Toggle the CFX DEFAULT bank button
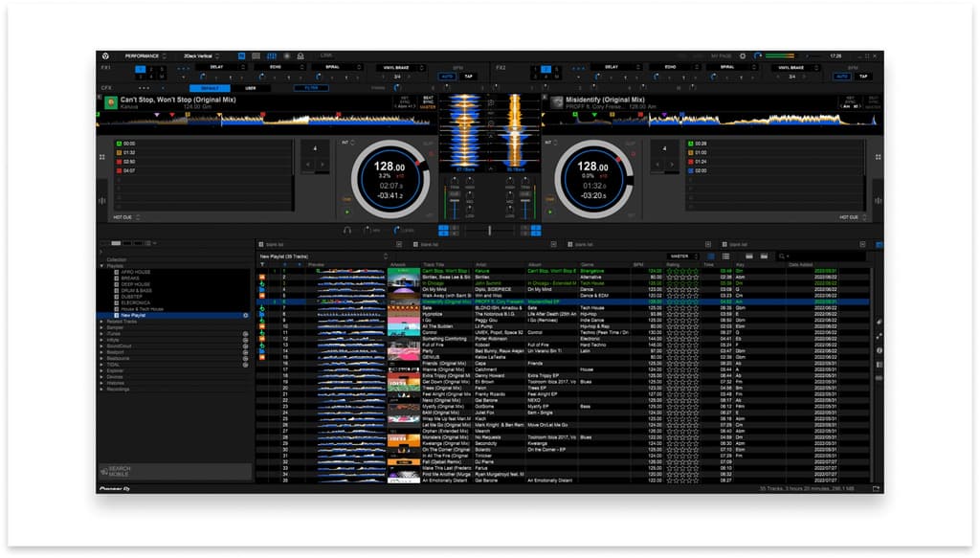980x558 pixels. click(x=209, y=88)
